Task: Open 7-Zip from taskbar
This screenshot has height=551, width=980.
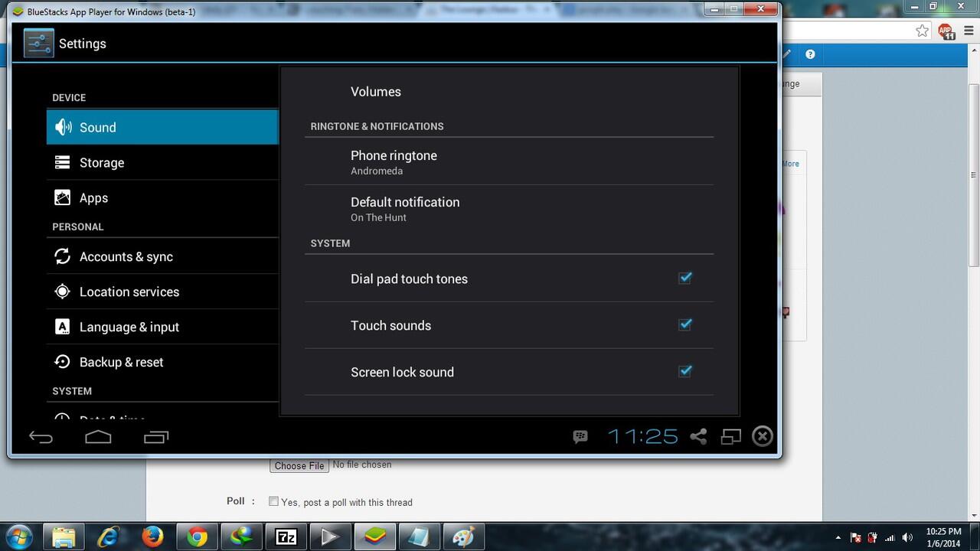Action: (286, 537)
